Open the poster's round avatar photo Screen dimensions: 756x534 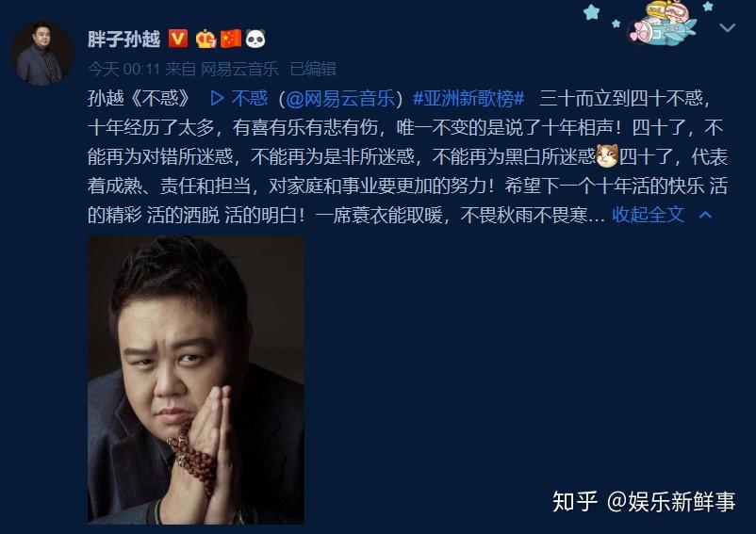[x=42, y=54]
